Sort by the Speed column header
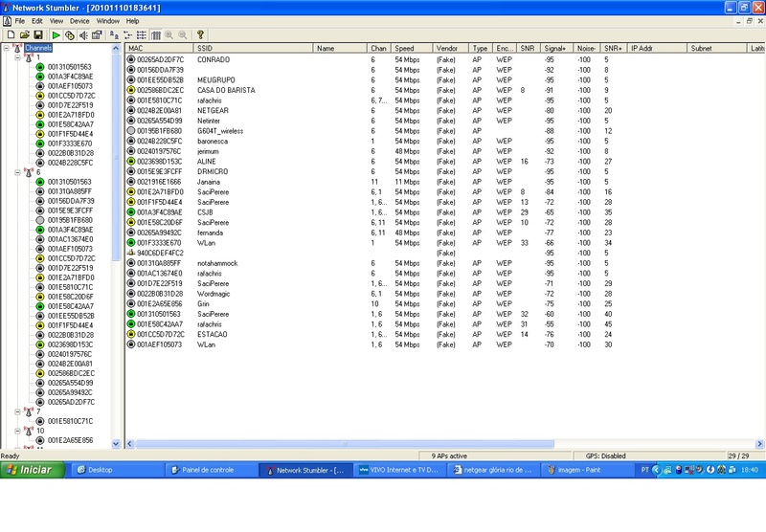Screen dimensions: 766x532 coord(412,48)
